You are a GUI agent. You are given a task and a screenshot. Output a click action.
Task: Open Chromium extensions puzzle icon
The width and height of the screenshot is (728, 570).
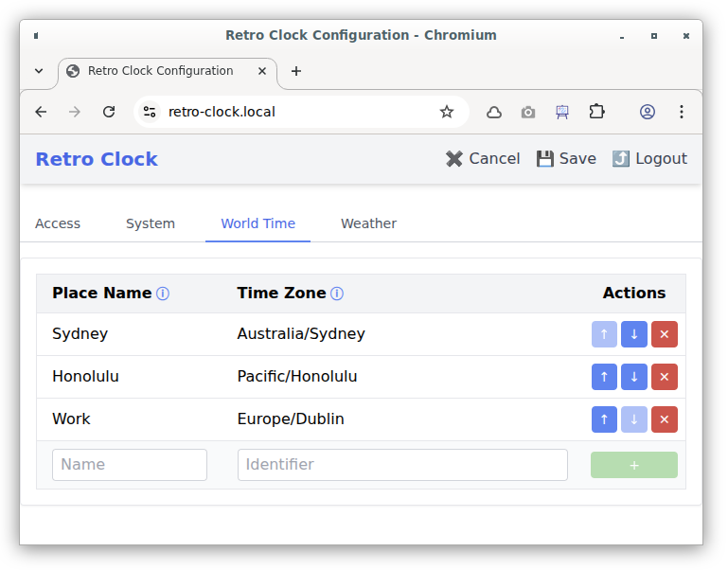click(x=596, y=112)
